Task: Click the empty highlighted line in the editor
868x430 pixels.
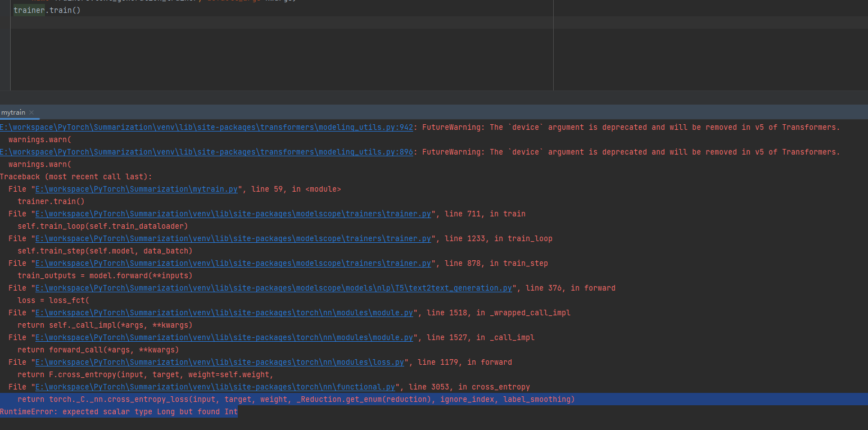Action: click(x=438, y=22)
